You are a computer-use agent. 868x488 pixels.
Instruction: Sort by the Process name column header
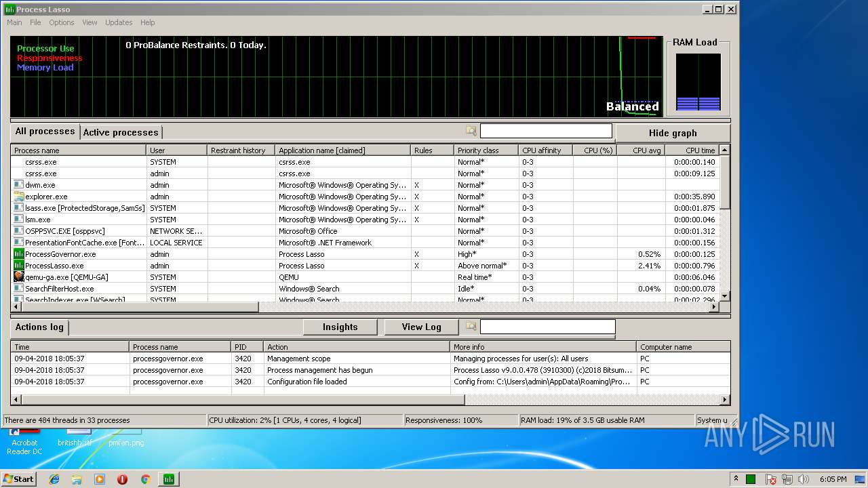coord(79,150)
